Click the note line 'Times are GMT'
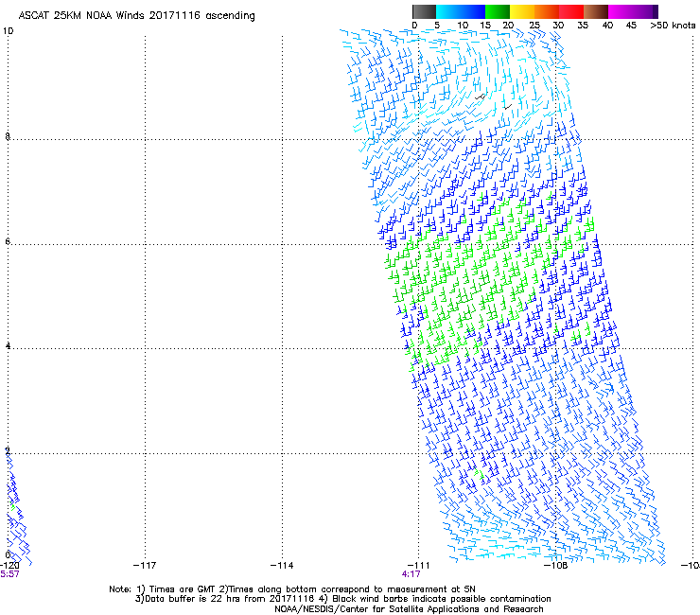This screenshot has height=615, width=700. [183, 589]
